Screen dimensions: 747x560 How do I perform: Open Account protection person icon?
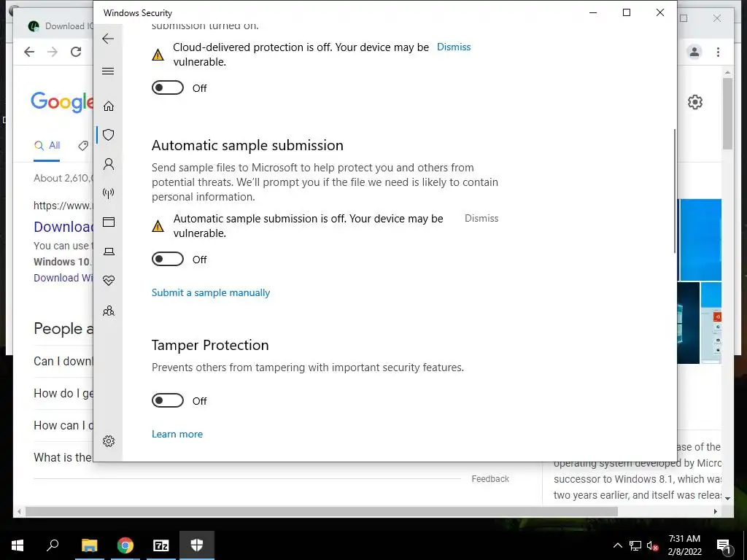tap(109, 164)
